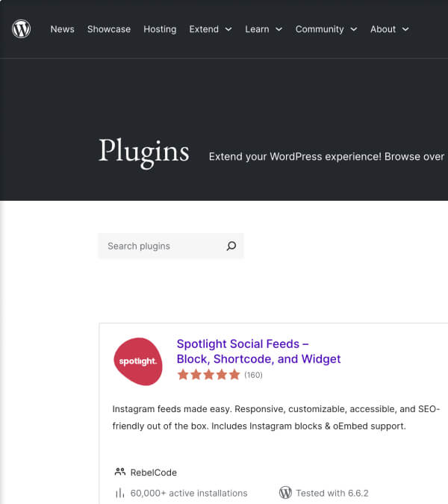Image resolution: width=448 pixels, height=504 pixels.
Task: Go to Showcase in navigation
Action: tap(109, 29)
